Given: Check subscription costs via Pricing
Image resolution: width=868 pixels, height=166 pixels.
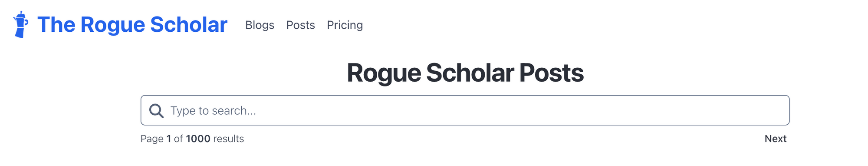Looking at the screenshot, I should click(345, 25).
